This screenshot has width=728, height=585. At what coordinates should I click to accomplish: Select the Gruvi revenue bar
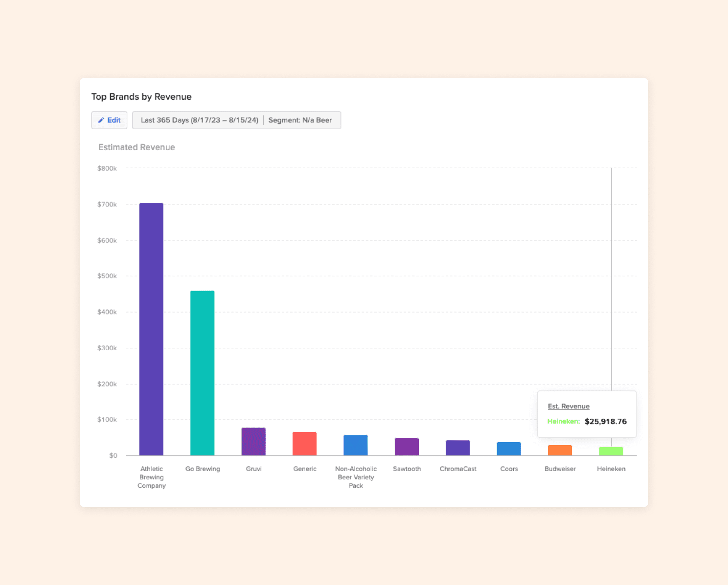(x=253, y=442)
